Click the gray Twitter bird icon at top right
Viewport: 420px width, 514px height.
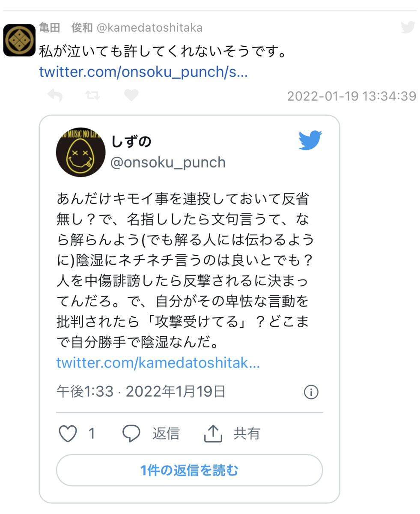click(x=408, y=27)
